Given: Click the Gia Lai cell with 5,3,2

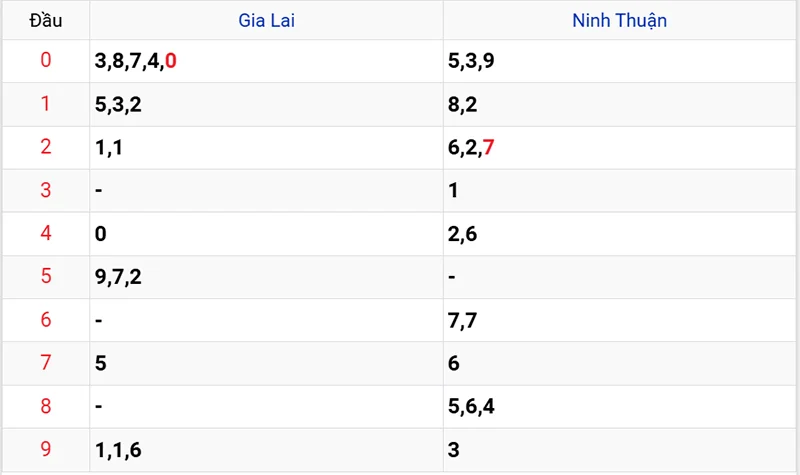Looking at the screenshot, I should [119, 105].
